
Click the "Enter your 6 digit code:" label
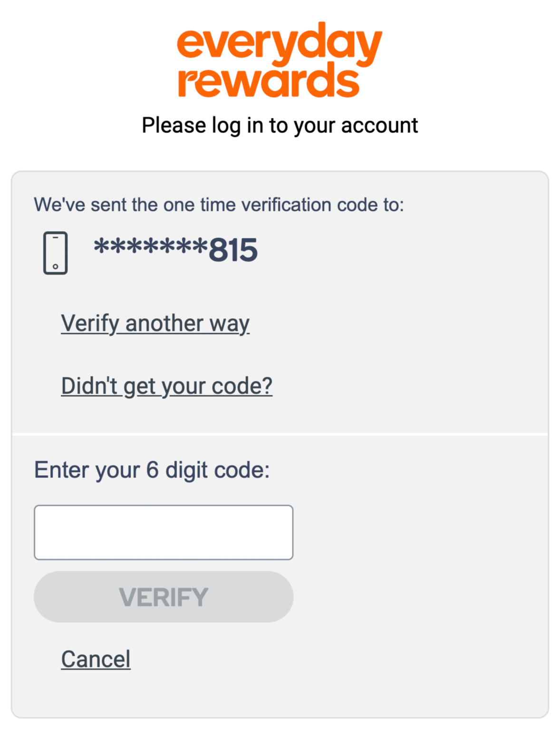152,470
